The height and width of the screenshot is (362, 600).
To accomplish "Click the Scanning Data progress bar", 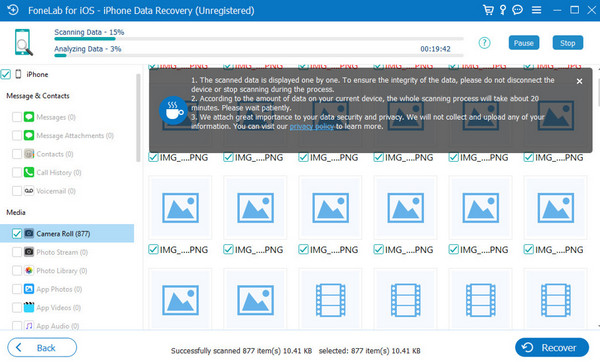I will click(x=259, y=39).
